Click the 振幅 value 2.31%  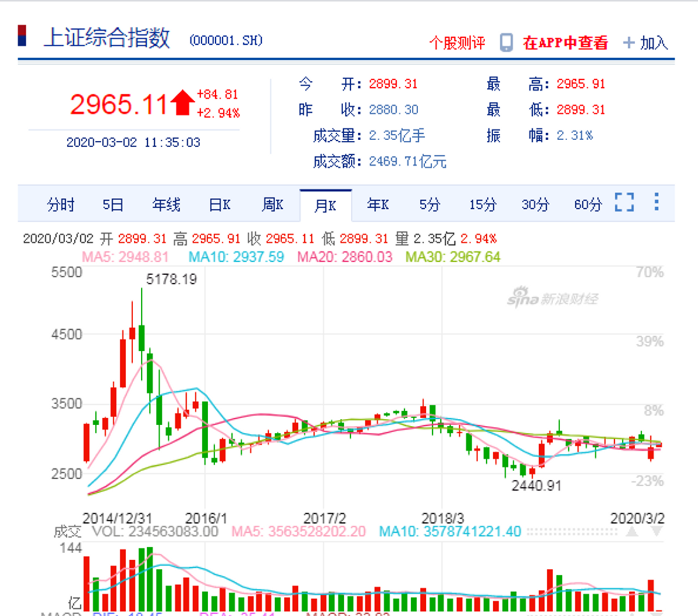click(575, 136)
